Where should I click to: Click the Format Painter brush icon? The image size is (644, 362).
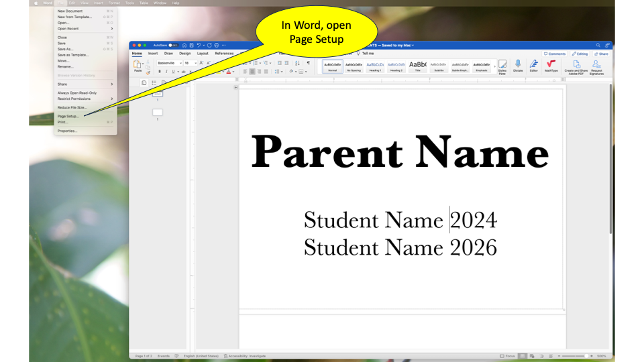(148, 72)
